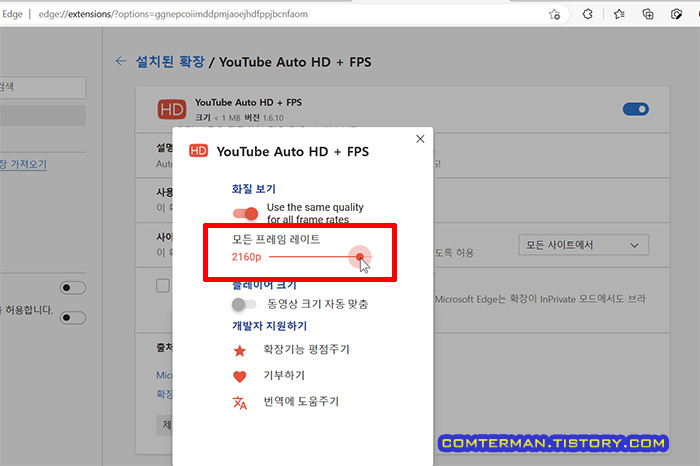Toggle the sidebar switch beside 허용합니다
The height and width of the screenshot is (466, 700).
pyautogui.click(x=73, y=317)
